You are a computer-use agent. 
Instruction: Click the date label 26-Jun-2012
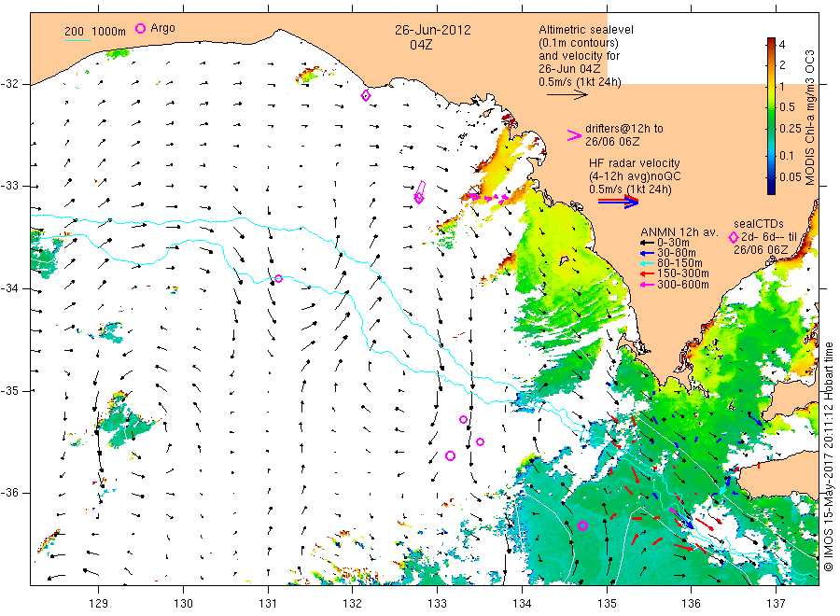pyautogui.click(x=433, y=30)
